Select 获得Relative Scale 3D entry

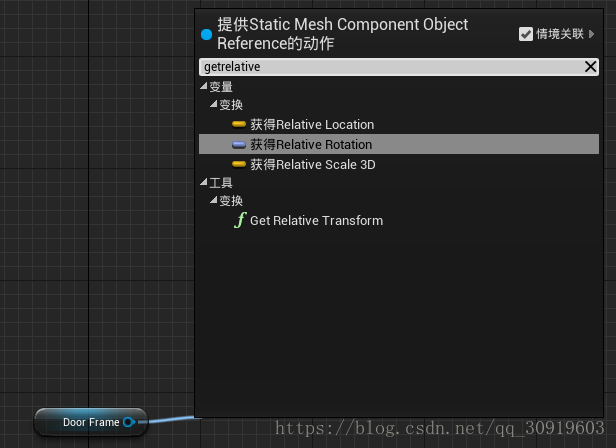(x=399, y=164)
